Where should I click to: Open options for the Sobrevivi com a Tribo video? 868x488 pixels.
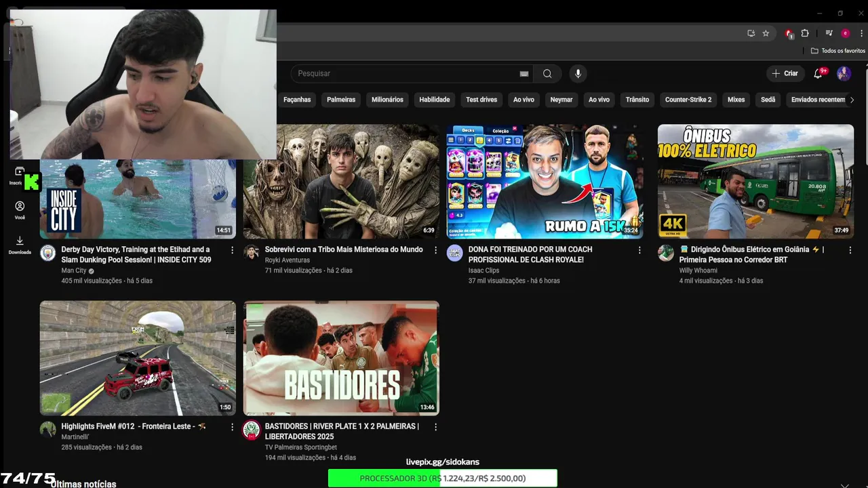pos(435,250)
